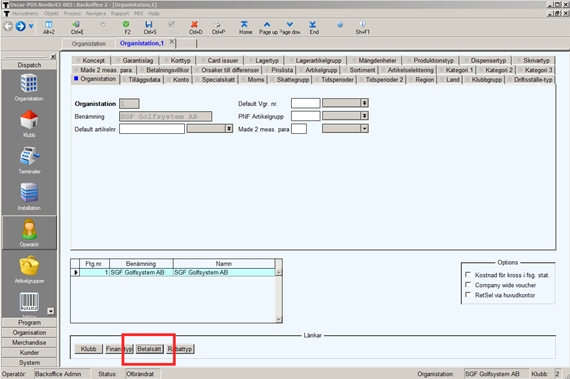
Task: Enable Kostnad för kross i fsg. stat.
Action: point(468,275)
